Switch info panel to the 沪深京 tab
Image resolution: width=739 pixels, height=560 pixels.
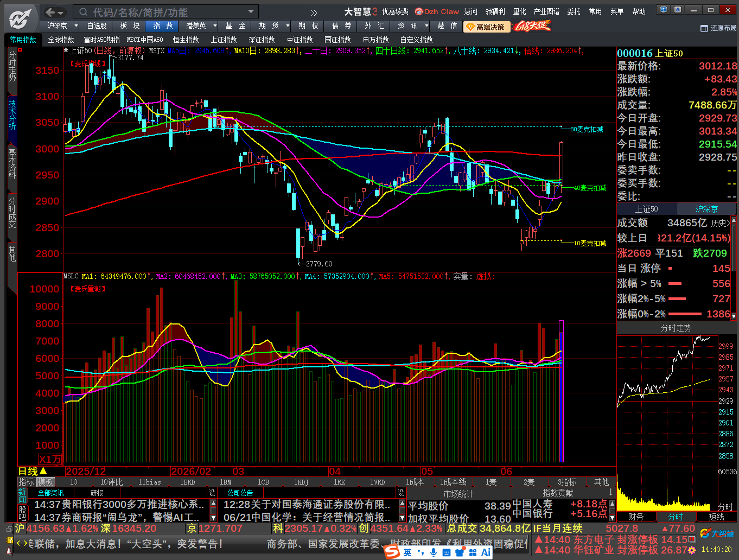706,209
